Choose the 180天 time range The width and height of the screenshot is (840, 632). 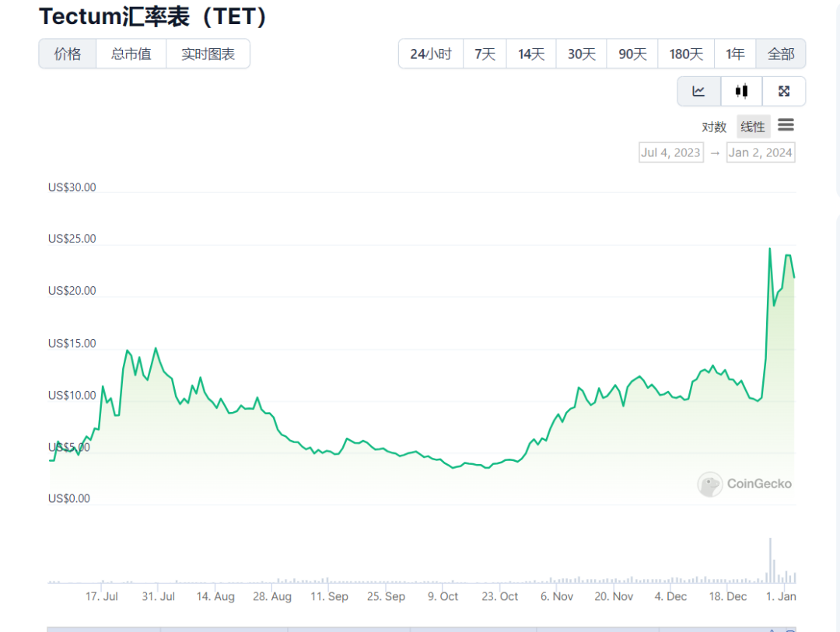(686, 54)
